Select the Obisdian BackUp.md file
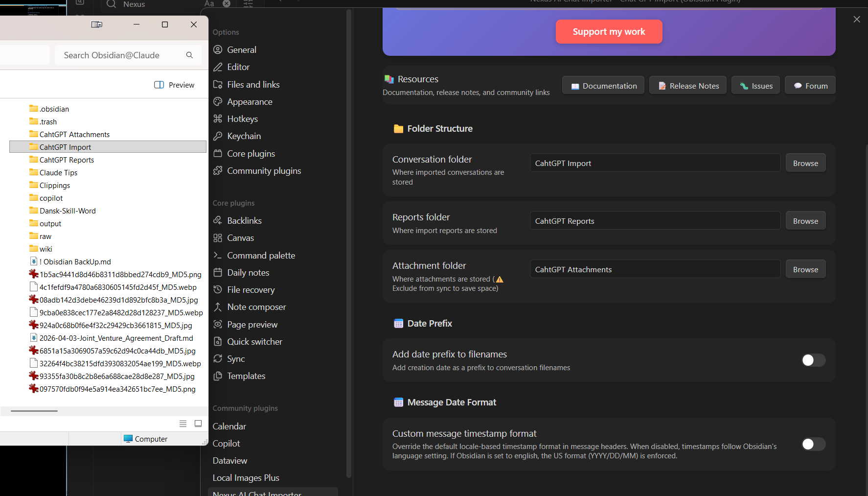 75,262
